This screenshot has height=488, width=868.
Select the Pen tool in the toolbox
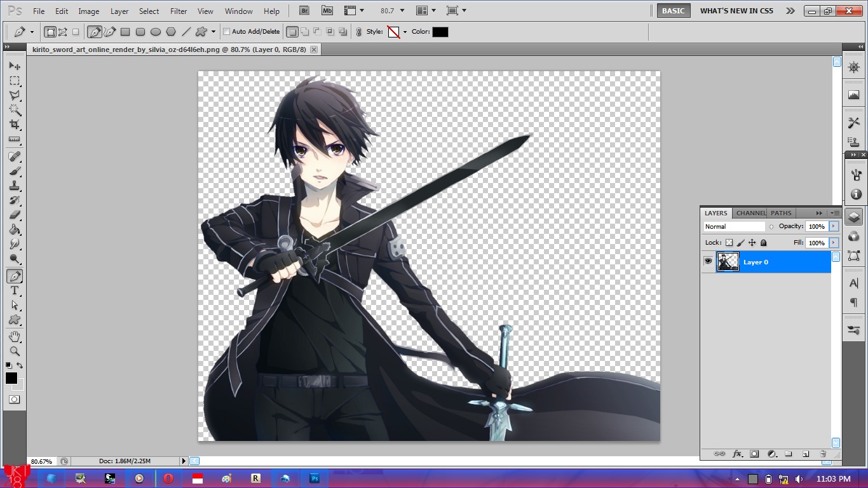coord(15,276)
